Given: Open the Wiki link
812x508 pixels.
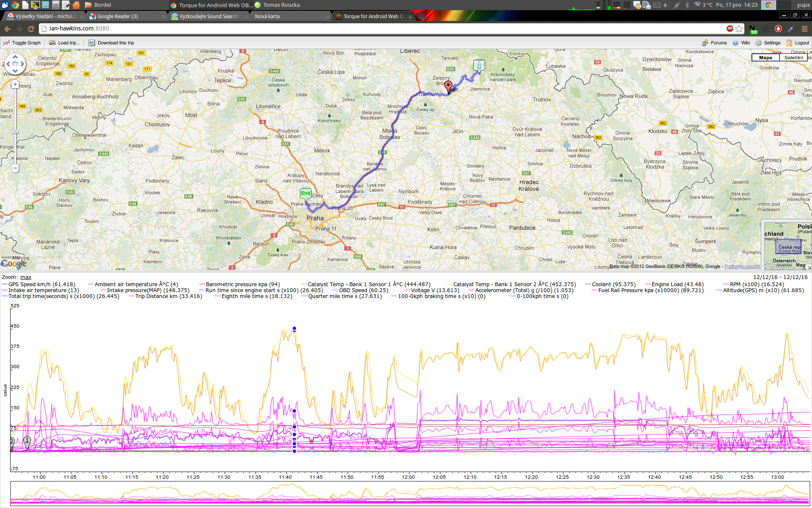Looking at the screenshot, I should [x=741, y=43].
